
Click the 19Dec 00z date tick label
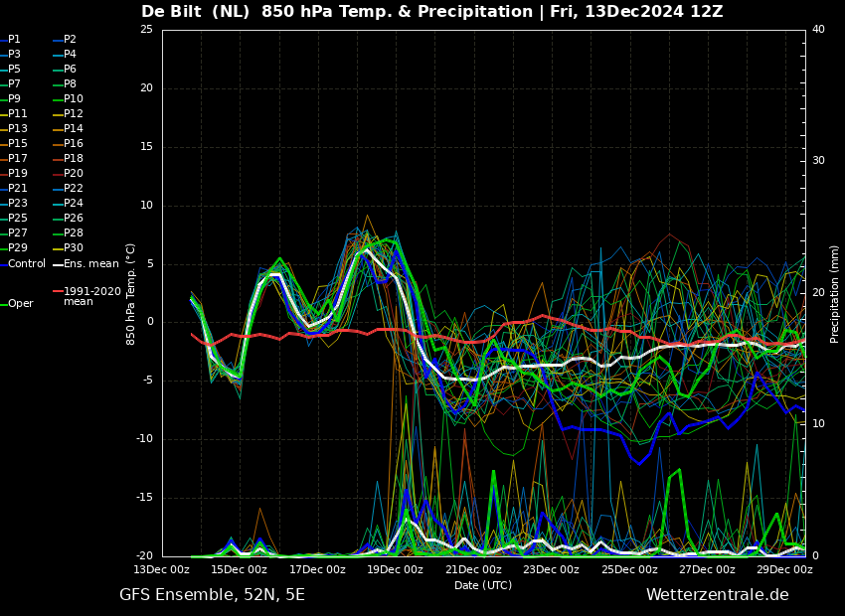pos(396,569)
